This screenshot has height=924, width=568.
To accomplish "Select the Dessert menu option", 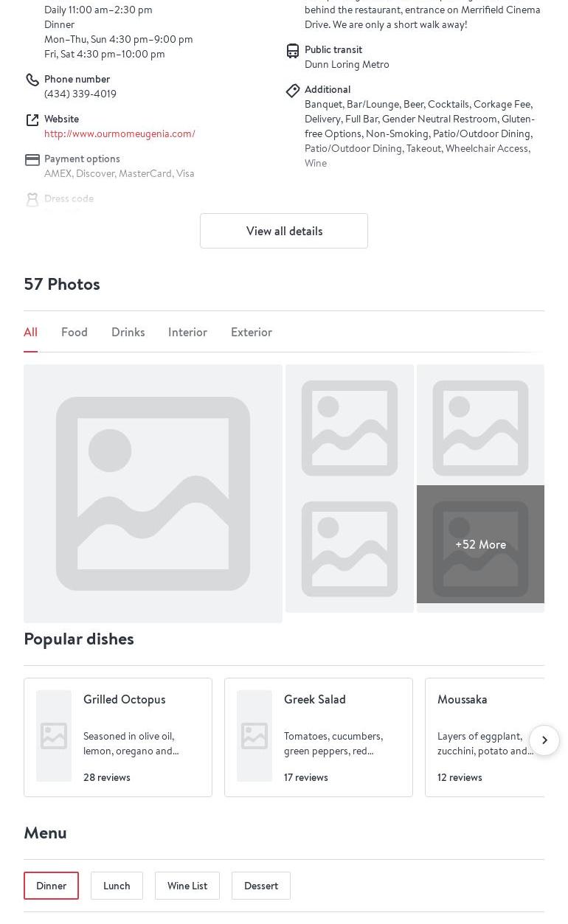I will tap(261, 886).
